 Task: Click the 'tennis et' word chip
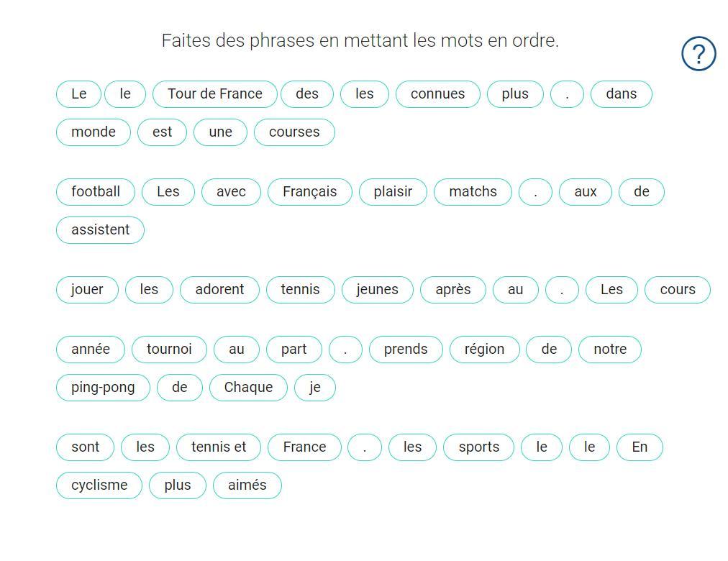click(x=219, y=448)
